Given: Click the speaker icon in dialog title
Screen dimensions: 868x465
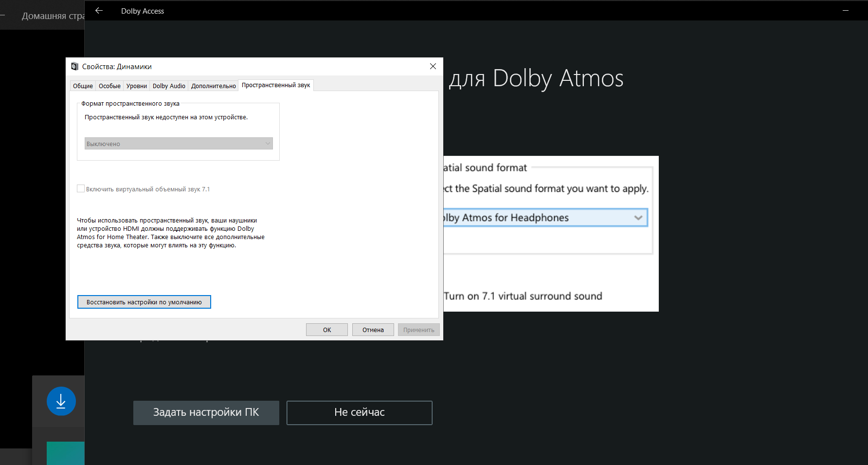Looking at the screenshot, I should [x=74, y=67].
